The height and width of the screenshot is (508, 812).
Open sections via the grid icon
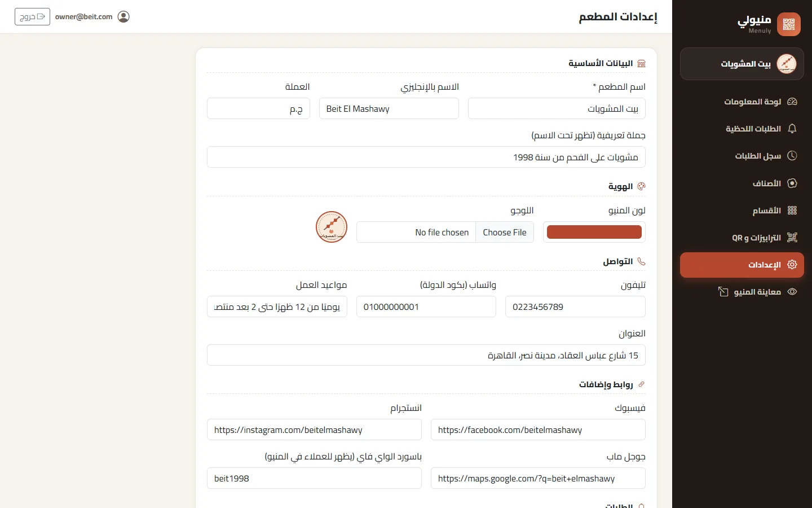point(792,210)
